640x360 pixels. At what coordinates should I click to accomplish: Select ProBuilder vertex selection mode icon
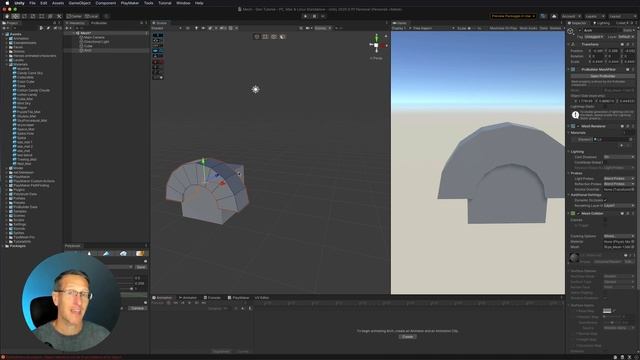pyautogui.click(x=265, y=37)
